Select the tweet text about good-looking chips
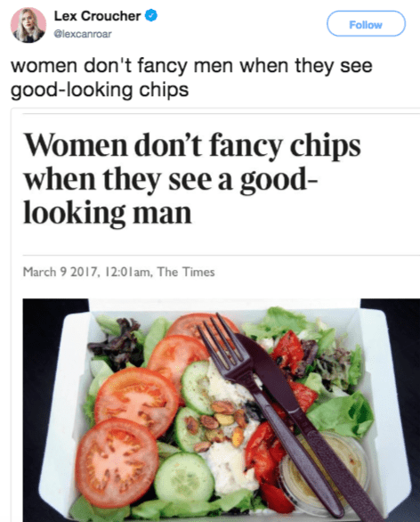The image size is (420, 522). coord(191,77)
